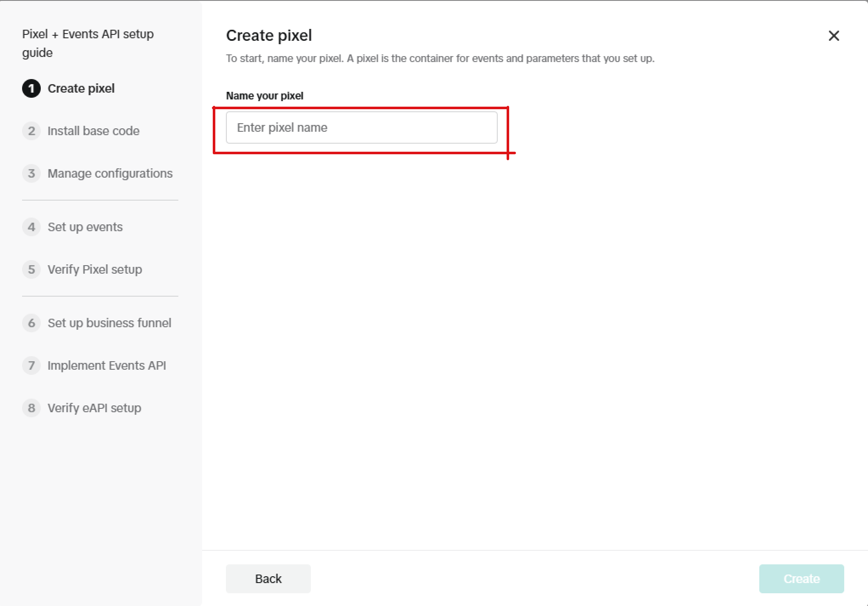868x606 pixels.
Task: Select the Set up events step
Action: [85, 227]
